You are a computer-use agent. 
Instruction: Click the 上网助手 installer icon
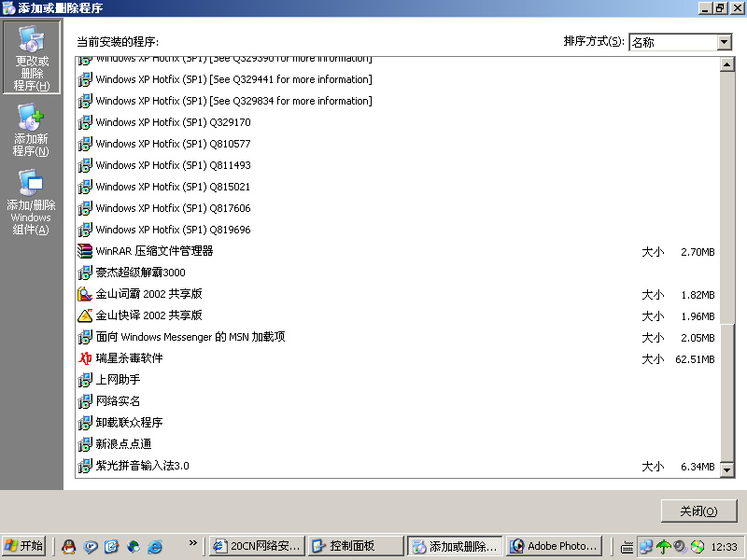tap(85, 380)
